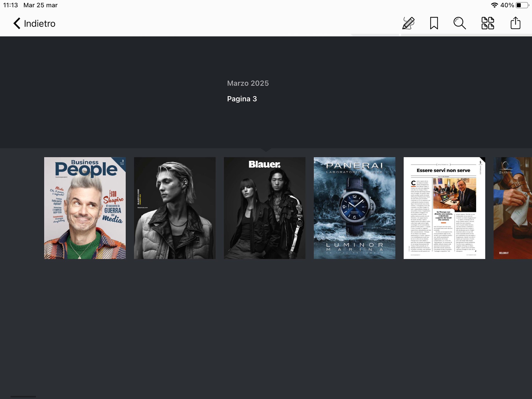Image resolution: width=532 pixels, height=399 pixels.
Task: Open the Panerai Luminor Marina page thumbnail
Action: [x=355, y=208]
